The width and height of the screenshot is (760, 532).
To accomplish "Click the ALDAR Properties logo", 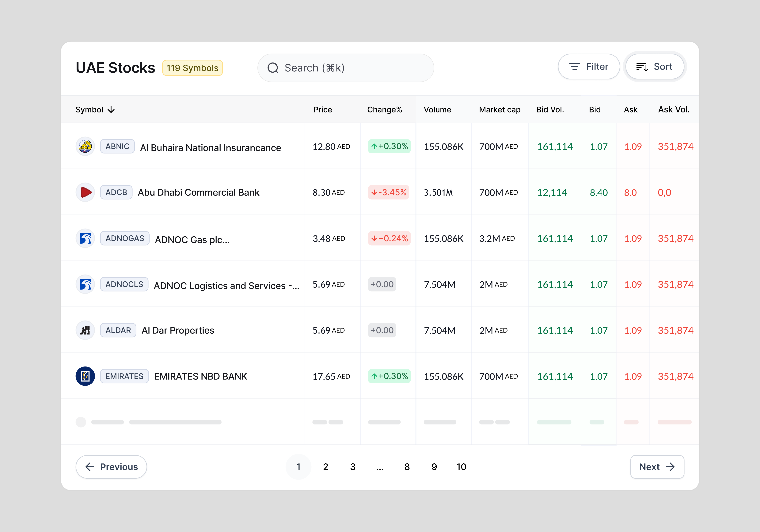I will pos(85,330).
